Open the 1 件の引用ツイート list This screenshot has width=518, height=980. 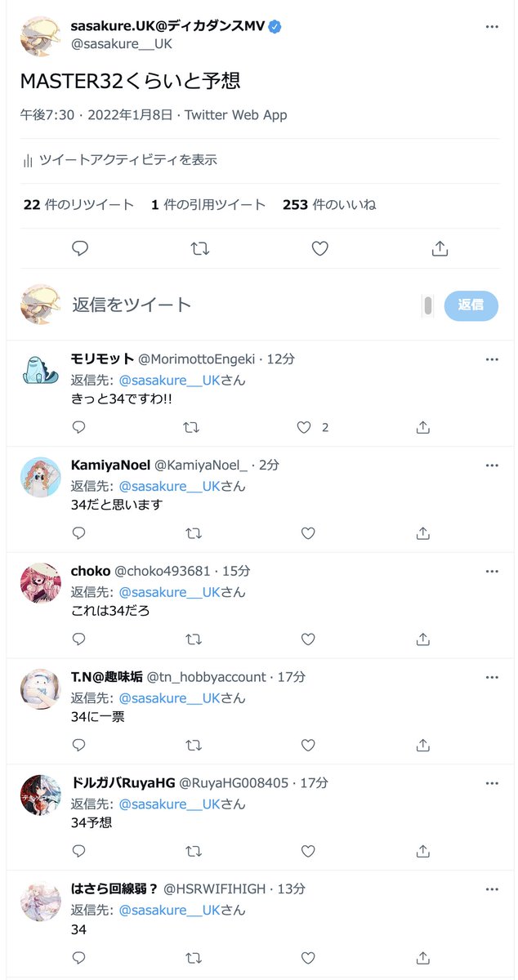point(208,205)
